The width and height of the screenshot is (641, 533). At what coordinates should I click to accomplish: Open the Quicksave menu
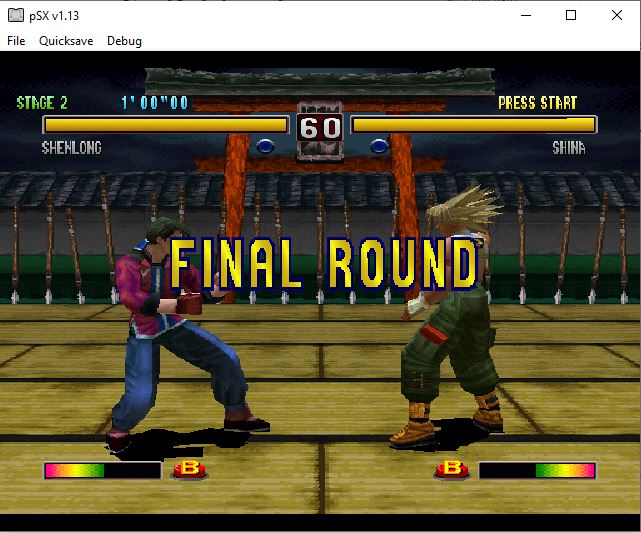coord(66,41)
